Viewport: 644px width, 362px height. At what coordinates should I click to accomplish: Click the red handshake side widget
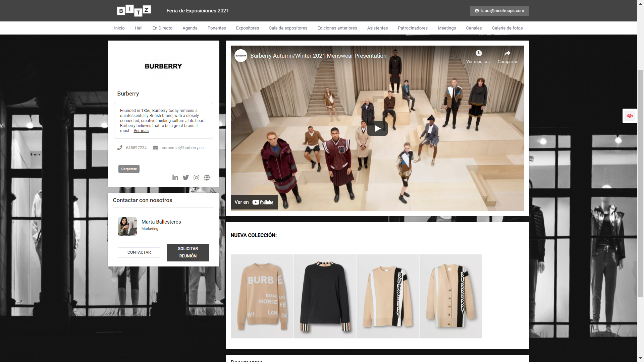coord(630,116)
